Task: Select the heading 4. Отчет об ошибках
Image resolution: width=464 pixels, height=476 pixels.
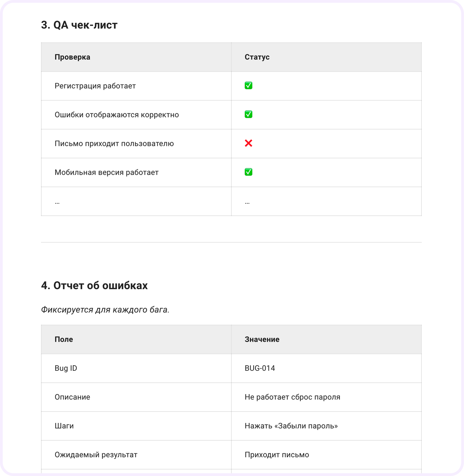Action: coord(94,285)
